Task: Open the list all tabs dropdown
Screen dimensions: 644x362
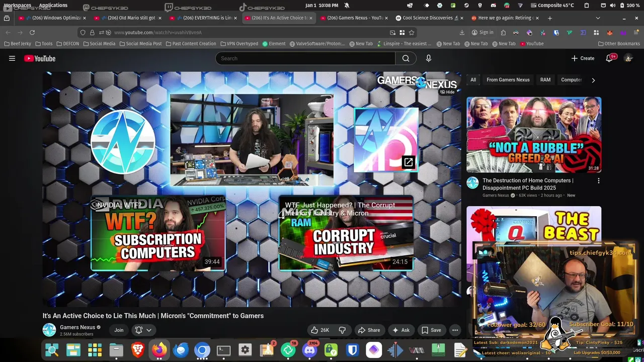Action: tap(598, 18)
